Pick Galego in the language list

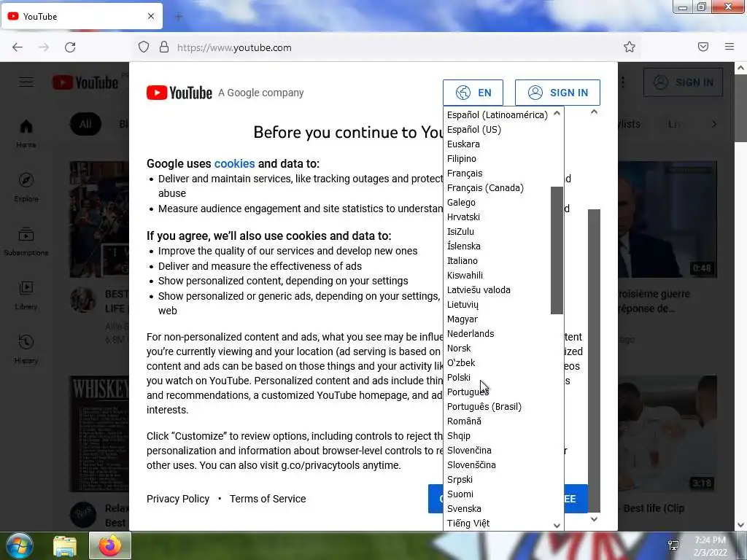pos(497,203)
